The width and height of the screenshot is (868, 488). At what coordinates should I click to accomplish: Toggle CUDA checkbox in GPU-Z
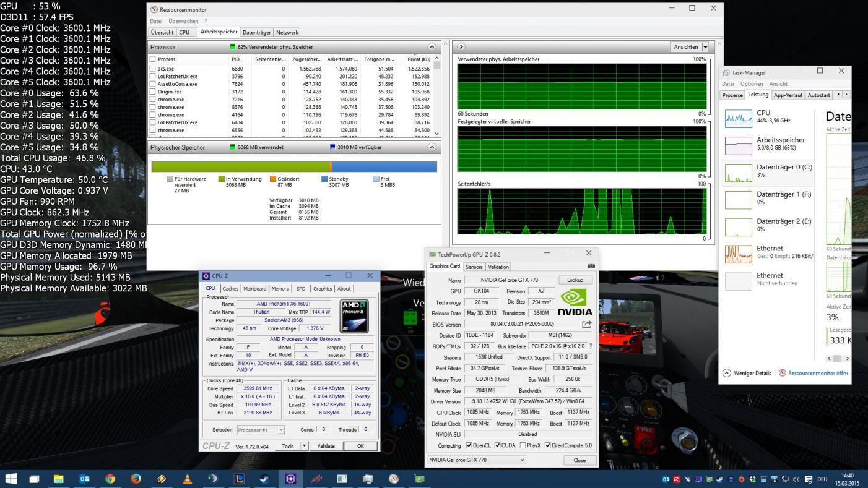[498, 445]
